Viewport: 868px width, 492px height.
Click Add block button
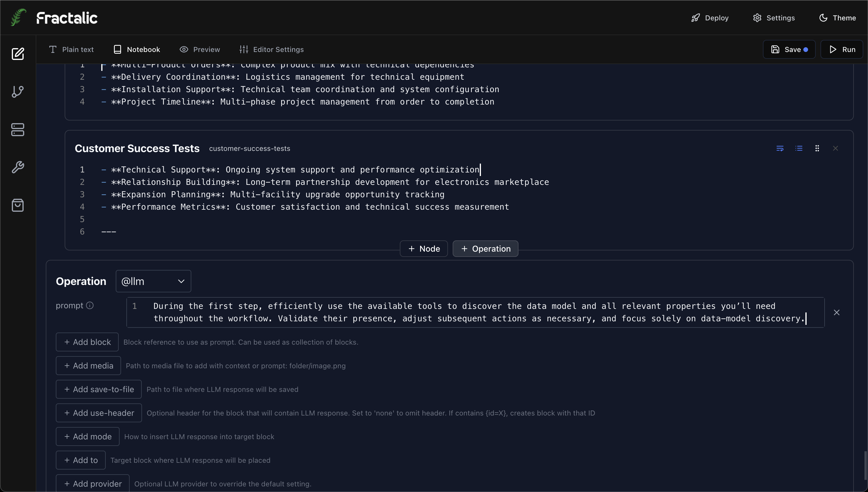coord(87,342)
